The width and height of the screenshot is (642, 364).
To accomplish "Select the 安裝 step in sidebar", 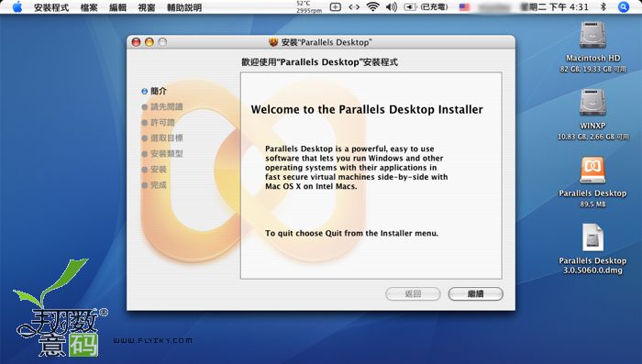I will (x=154, y=170).
